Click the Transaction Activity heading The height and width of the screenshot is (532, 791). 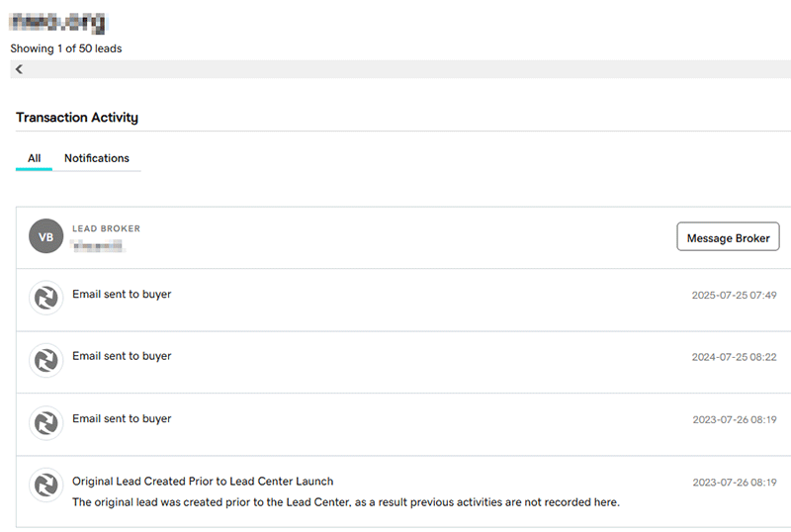[77, 118]
